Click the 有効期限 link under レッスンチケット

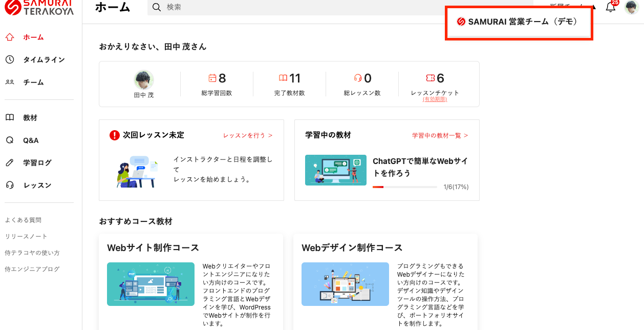pyautogui.click(x=435, y=99)
